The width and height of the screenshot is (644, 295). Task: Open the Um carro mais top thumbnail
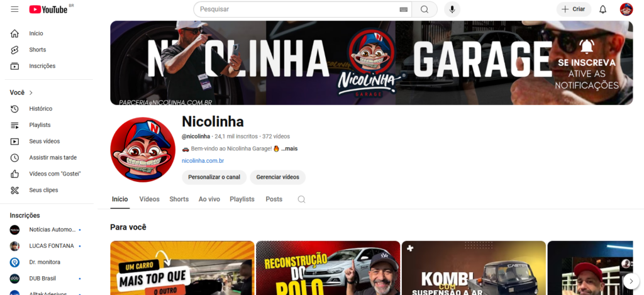tap(182, 268)
